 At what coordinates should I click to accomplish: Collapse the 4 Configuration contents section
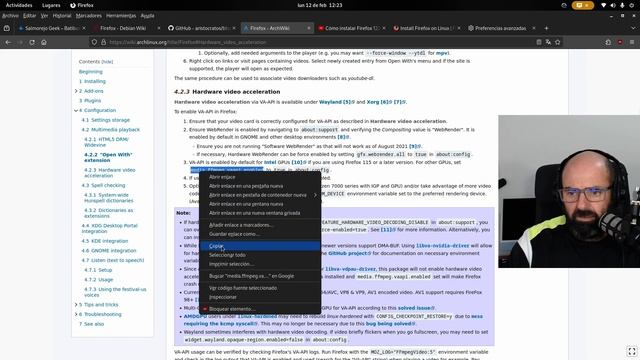click(x=76, y=110)
